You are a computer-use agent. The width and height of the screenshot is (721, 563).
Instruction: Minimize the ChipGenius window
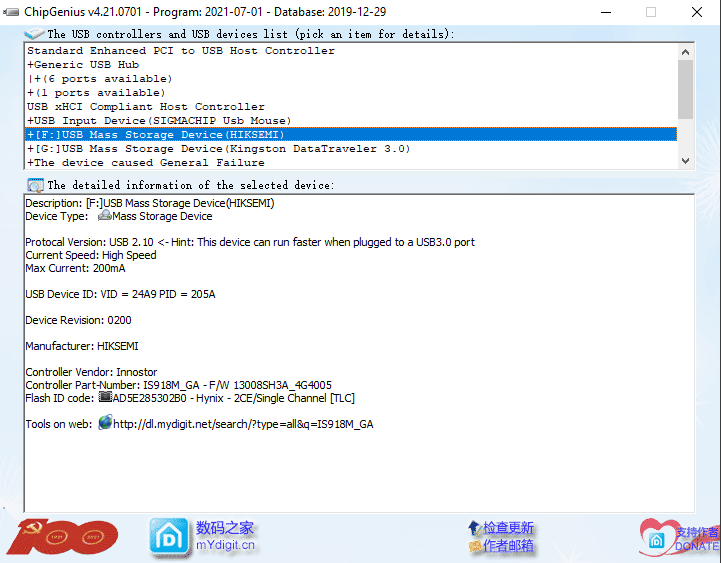coord(606,12)
